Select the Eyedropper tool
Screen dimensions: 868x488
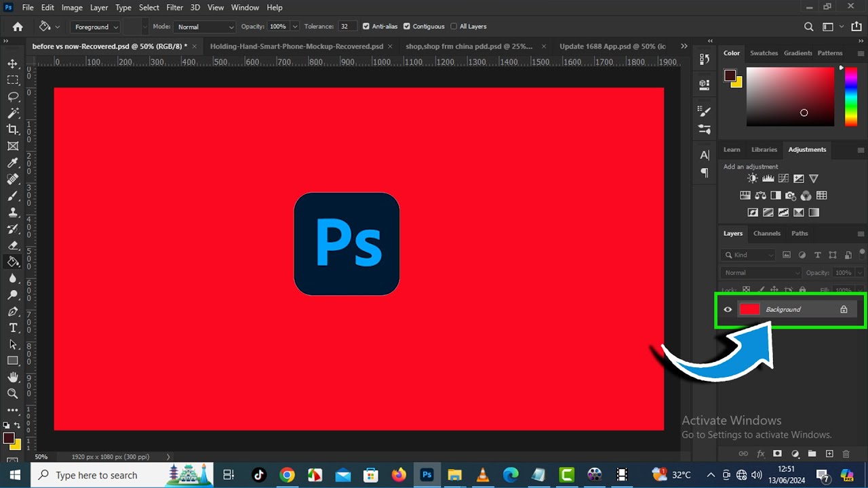pos(12,163)
